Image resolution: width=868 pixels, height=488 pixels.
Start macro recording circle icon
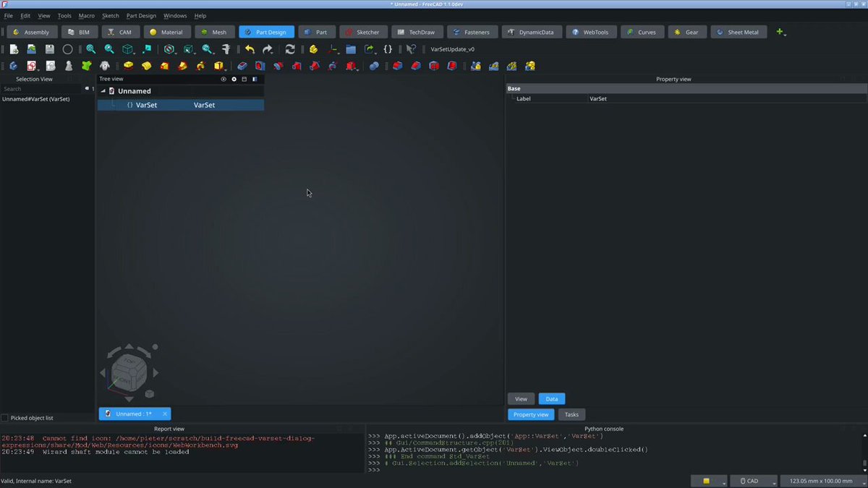[x=67, y=49]
